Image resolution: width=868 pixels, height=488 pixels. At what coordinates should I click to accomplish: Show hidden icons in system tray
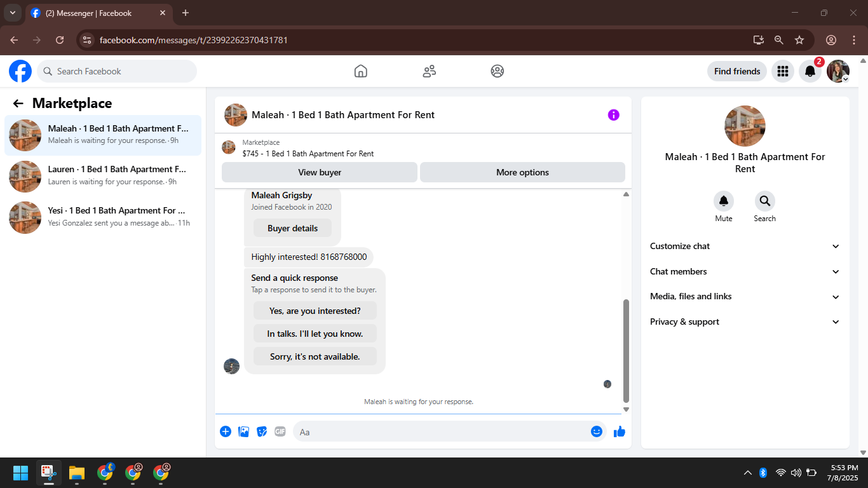(x=748, y=473)
